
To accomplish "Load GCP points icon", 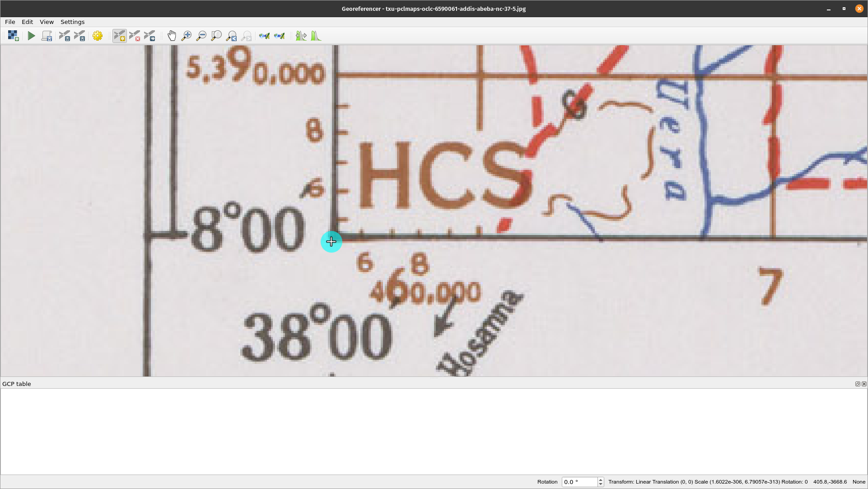I will click(x=65, y=36).
